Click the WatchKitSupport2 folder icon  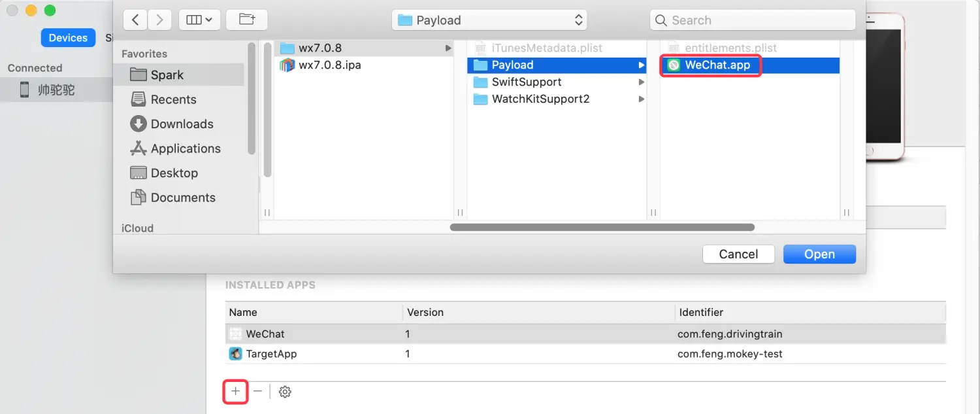(481, 99)
